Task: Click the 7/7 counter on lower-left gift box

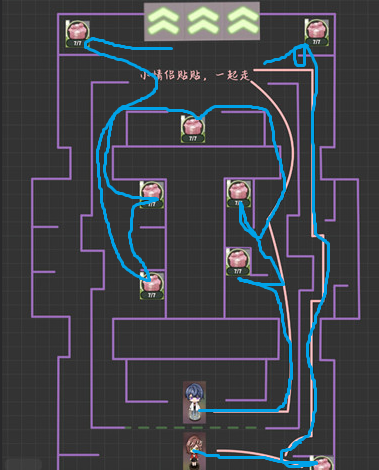Action: click(152, 295)
